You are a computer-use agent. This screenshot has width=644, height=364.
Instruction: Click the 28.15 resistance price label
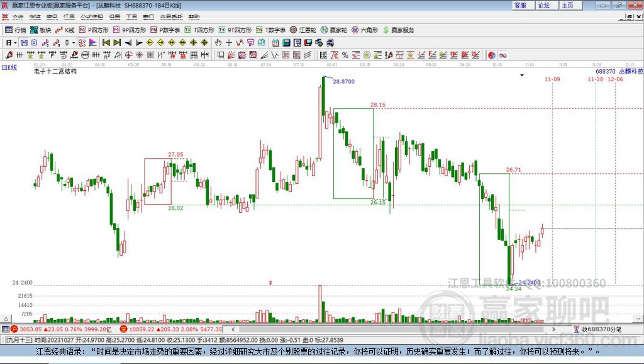378,105
